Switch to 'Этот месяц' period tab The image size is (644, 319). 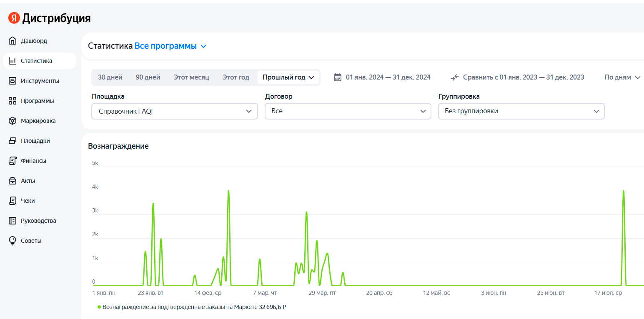[x=191, y=77]
